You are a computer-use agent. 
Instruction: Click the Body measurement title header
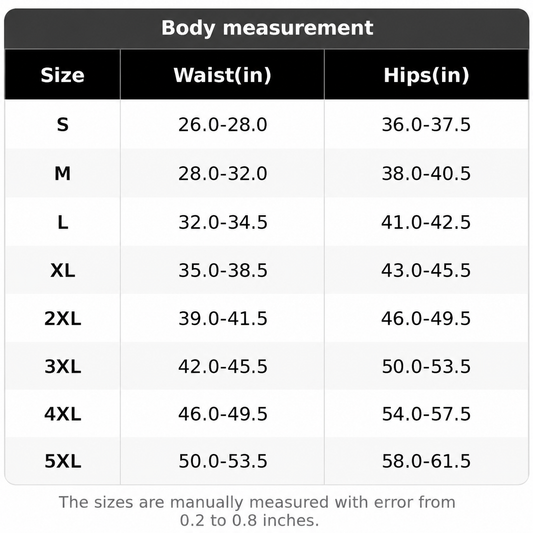click(267, 28)
